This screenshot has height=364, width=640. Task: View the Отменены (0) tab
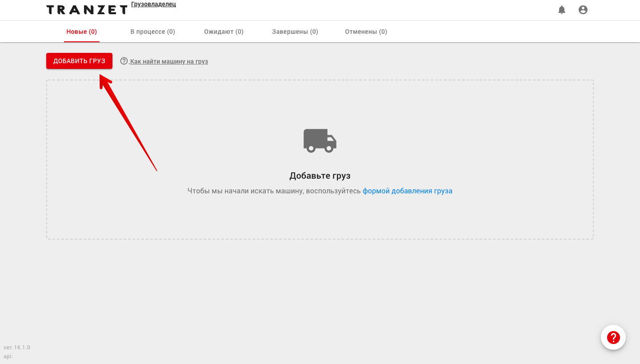click(x=366, y=32)
